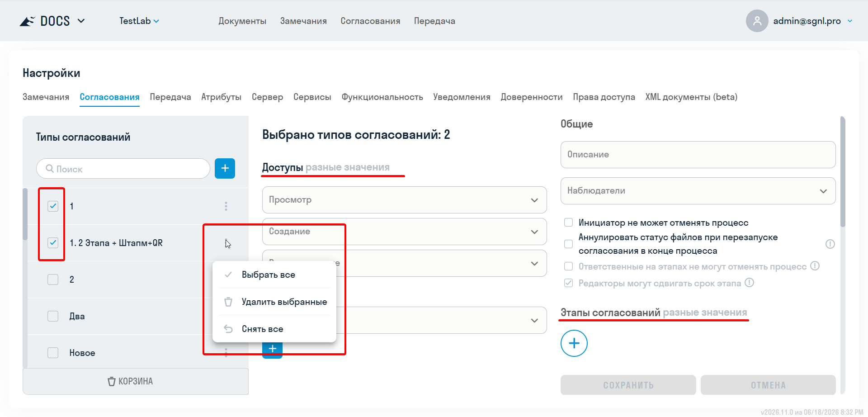Open the DOCS product switcher chevron
The width and height of the screenshot is (868, 417).
[81, 21]
